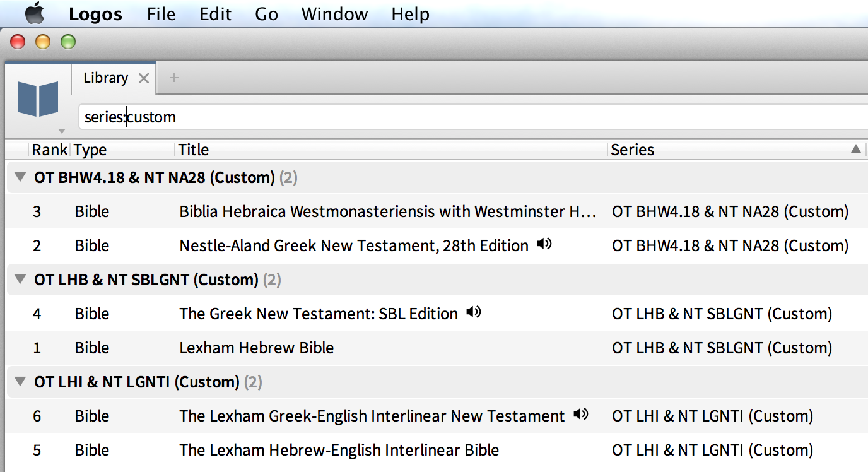868x472 pixels.
Task: Click Series cell of the SBL Edition row
Action: tap(722, 314)
